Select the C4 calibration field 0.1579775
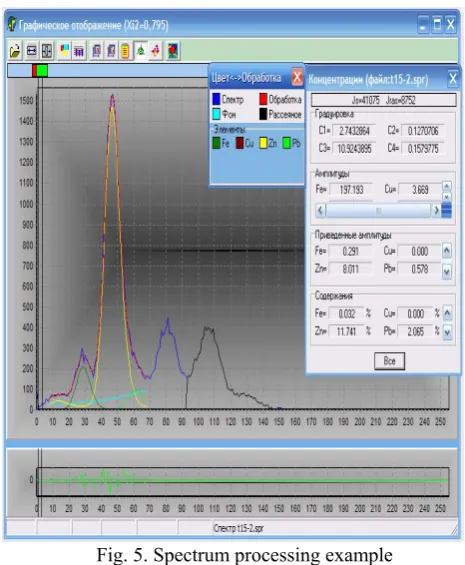465x565 pixels. [423, 148]
